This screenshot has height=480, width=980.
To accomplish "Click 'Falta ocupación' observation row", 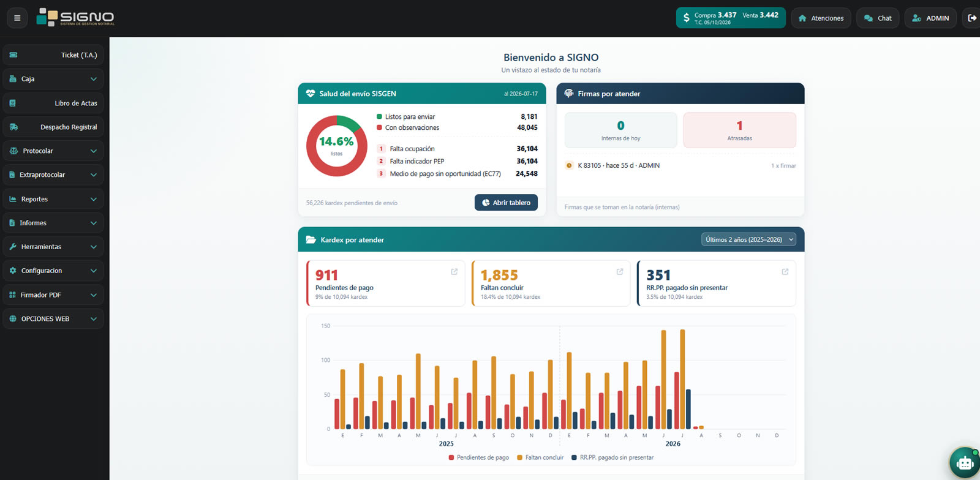I will coord(457,149).
